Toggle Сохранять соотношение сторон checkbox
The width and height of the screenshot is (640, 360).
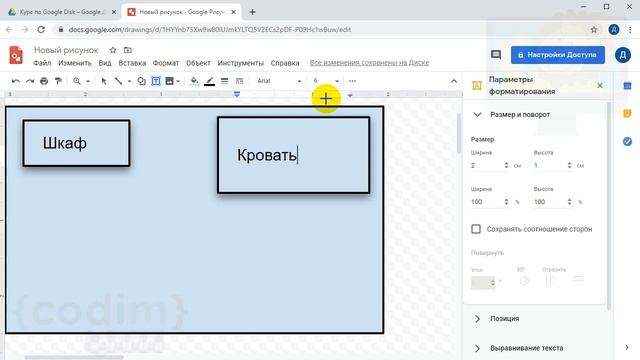476,229
